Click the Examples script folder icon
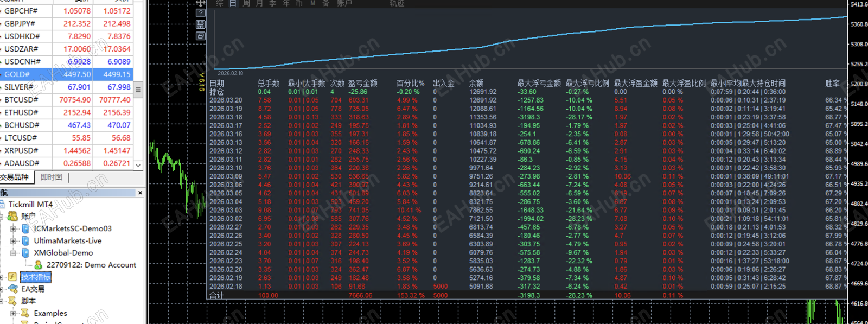 pos(25,313)
